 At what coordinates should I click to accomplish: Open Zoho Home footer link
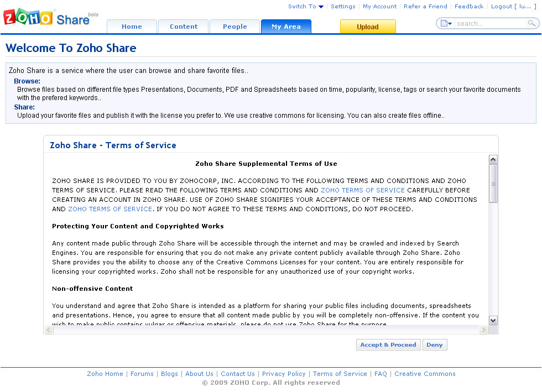click(x=105, y=374)
